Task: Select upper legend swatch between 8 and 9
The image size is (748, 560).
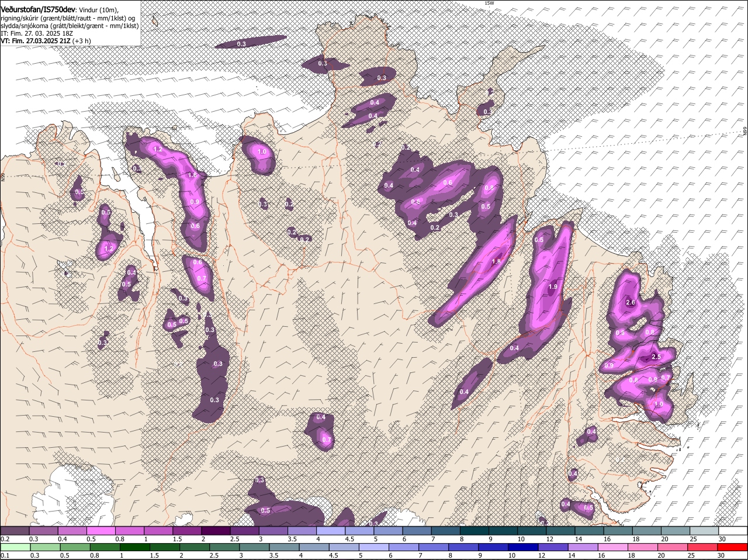Action: [474, 531]
